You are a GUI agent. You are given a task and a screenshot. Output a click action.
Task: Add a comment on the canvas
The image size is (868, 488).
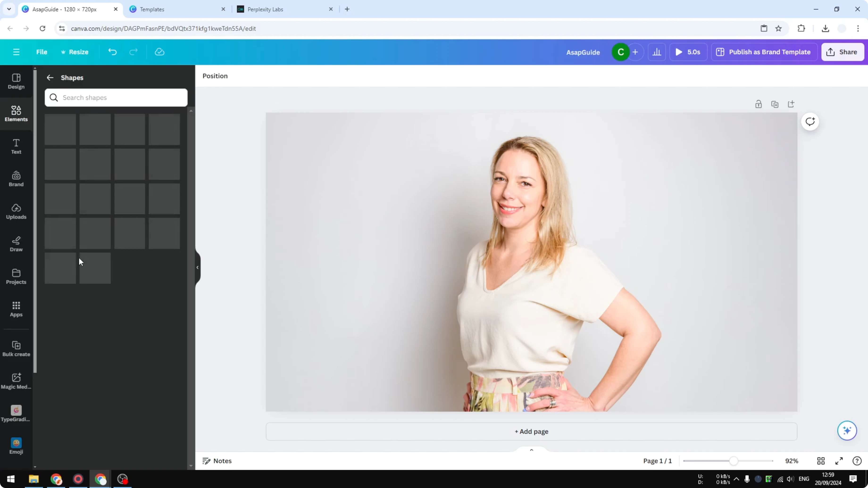[x=810, y=122]
